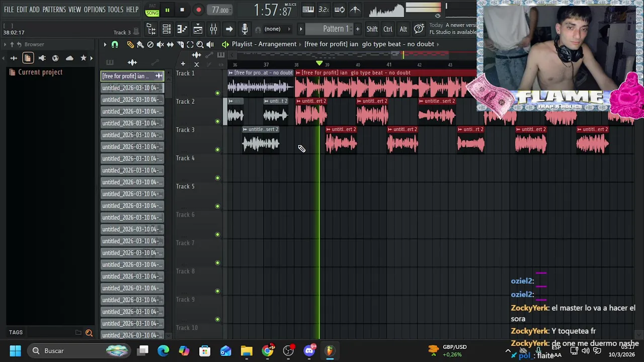The image size is (644, 362).
Task: Select the Draw pencil tool in Playlist
Action: pos(130,44)
